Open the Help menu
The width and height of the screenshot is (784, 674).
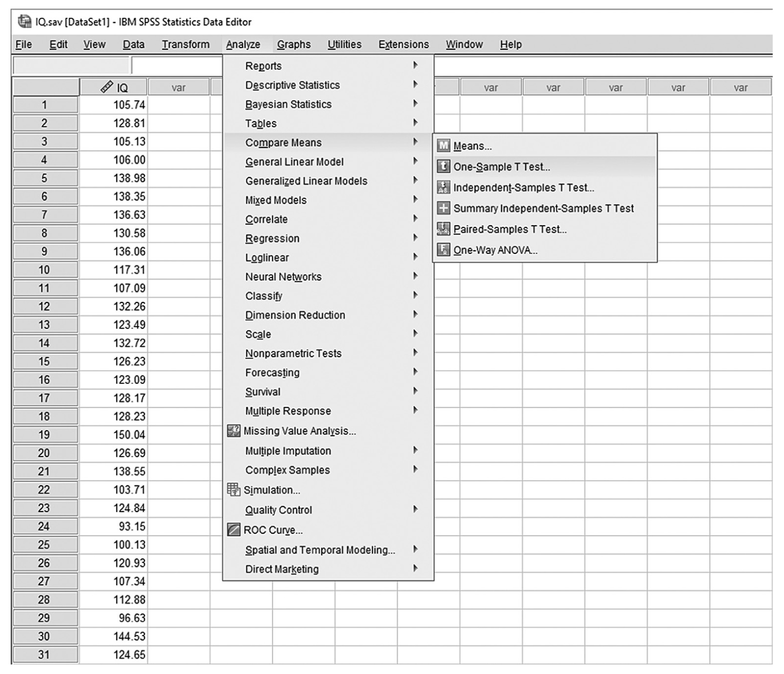(x=511, y=45)
